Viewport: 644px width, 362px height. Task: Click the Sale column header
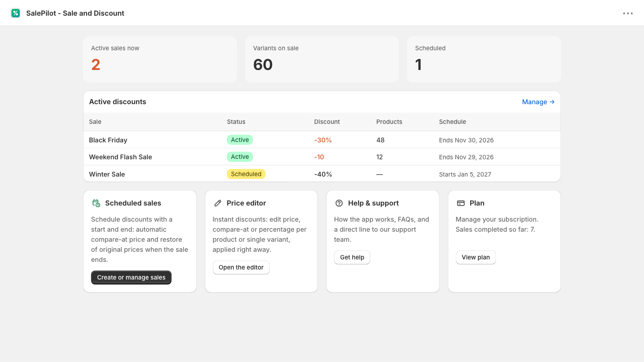click(95, 122)
